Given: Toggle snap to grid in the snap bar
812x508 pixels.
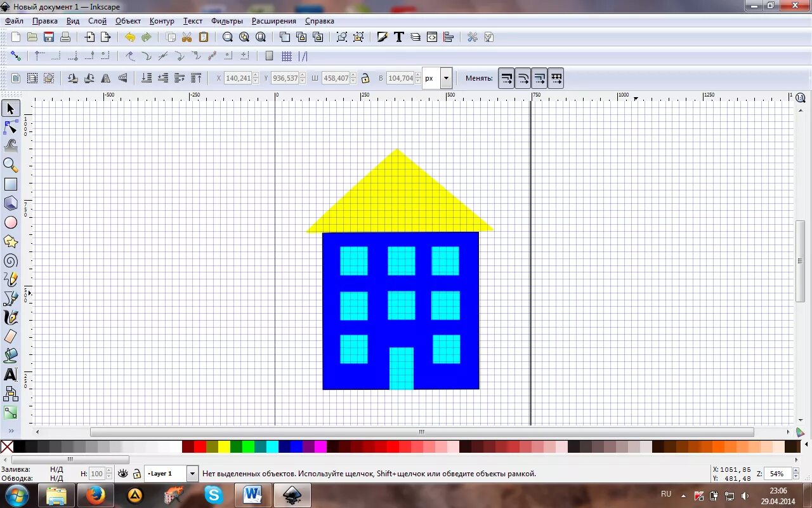Looking at the screenshot, I should pos(287,56).
